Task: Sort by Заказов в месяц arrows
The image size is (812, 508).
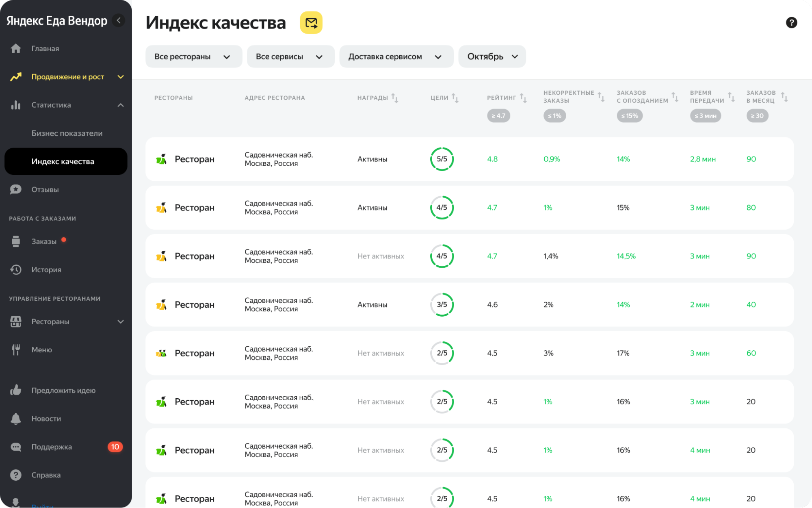Action: point(784,97)
